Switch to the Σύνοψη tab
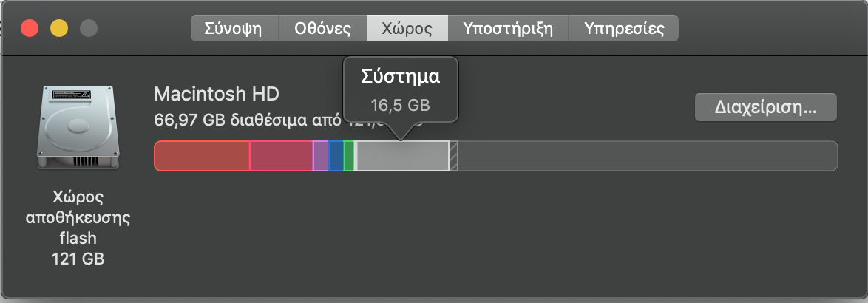 (x=234, y=28)
